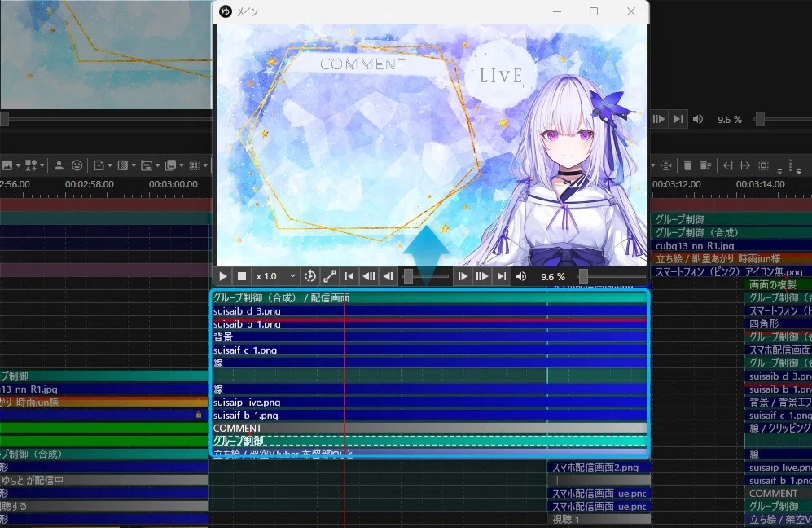Viewport: 812px width, 528px height.
Task: Open dropdown arrow beside the layered image icon
Action: pyautogui.click(x=182, y=165)
